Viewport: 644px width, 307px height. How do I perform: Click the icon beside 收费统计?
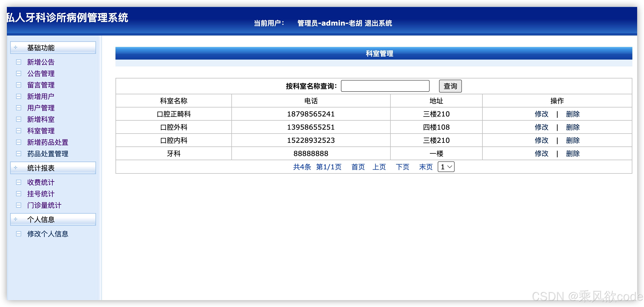[x=19, y=182]
